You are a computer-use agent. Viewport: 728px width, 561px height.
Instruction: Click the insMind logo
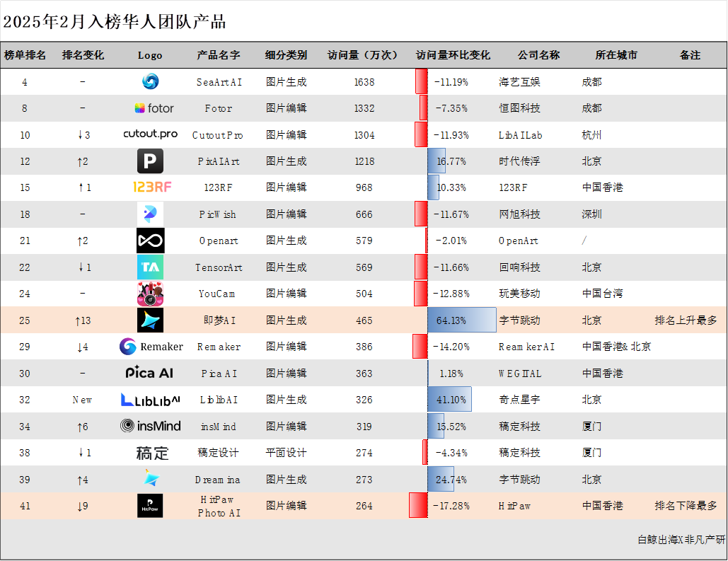tap(151, 426)
